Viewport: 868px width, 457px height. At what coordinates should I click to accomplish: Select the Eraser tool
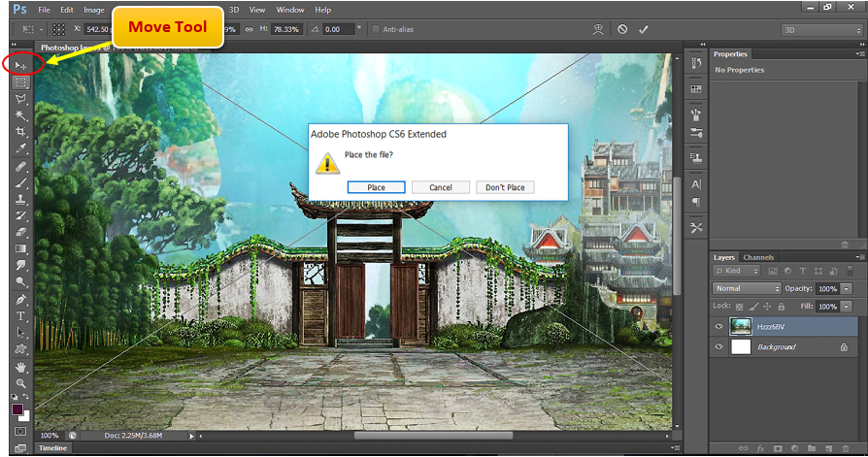20,232
